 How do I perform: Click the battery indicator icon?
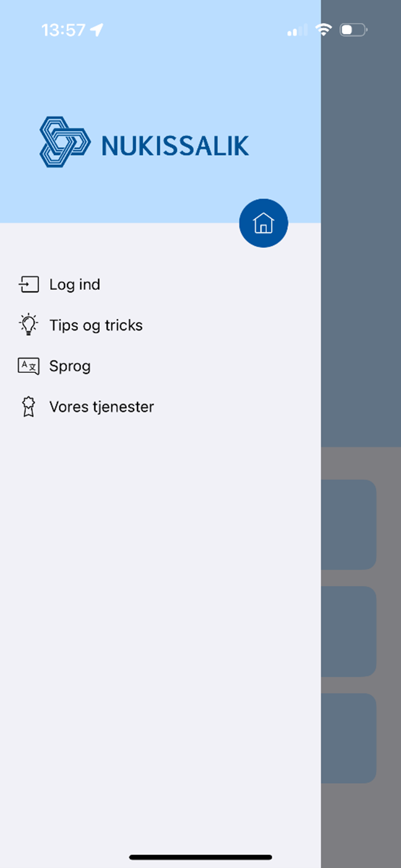pos(353,30)
